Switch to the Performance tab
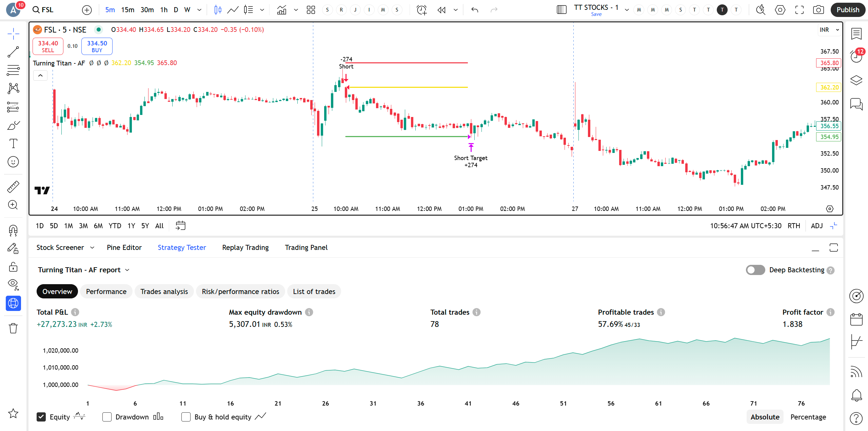The width and height of the screenshot is (868, 431). pos(106,292)
